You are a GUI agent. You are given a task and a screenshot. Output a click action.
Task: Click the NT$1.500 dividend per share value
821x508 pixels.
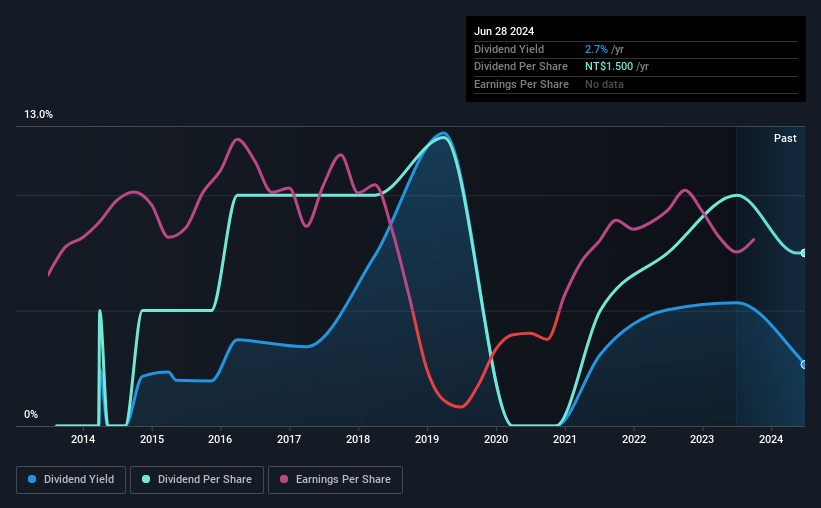coord(609,67)
